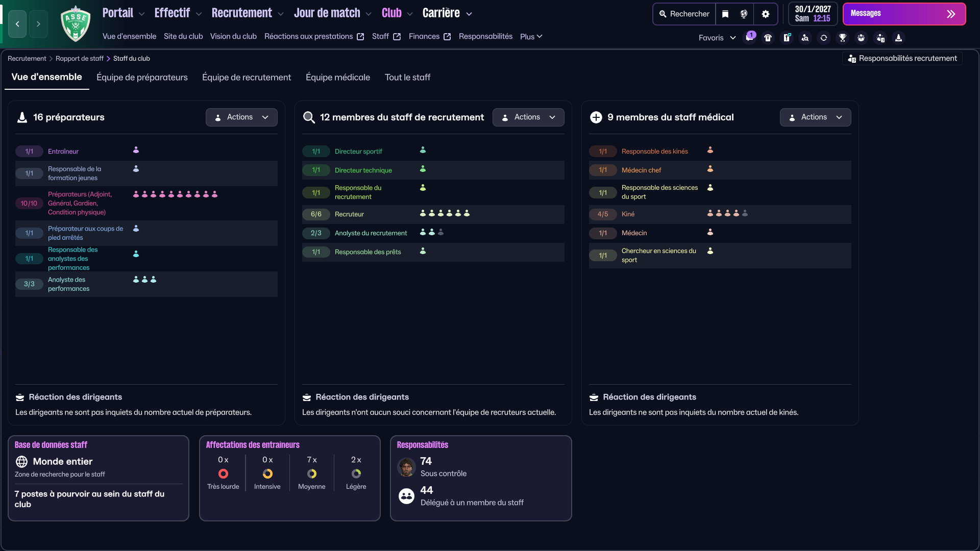Expand the Plus submenu

click(x=531, y=37)
